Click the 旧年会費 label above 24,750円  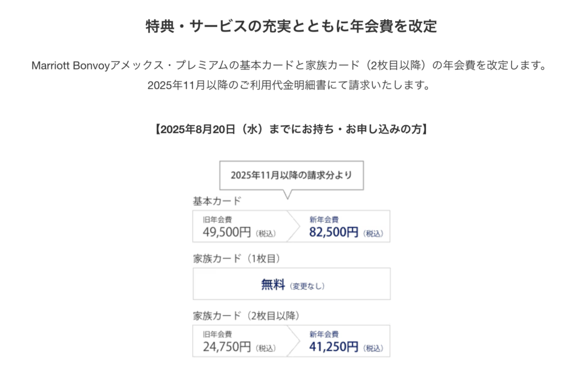[x=217, y=334]
